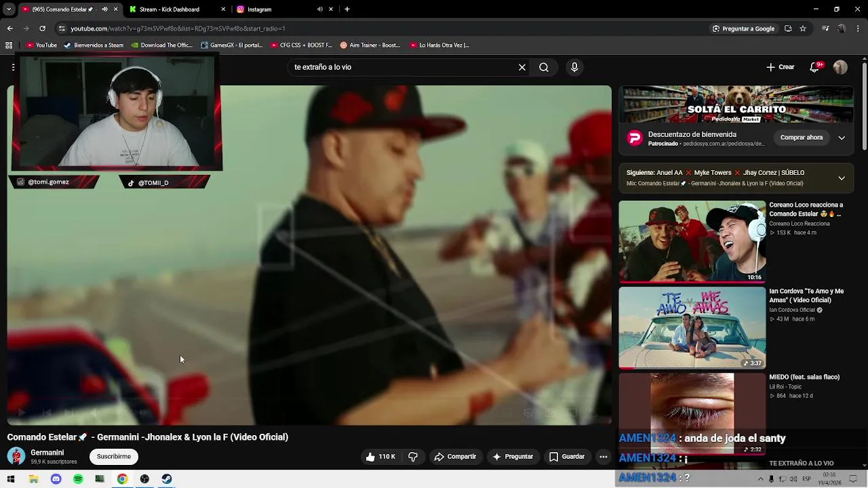This screenshot has width=868, height=488.
Task: Open Chrome icon in the taskbar
Action: coord(122,479)
